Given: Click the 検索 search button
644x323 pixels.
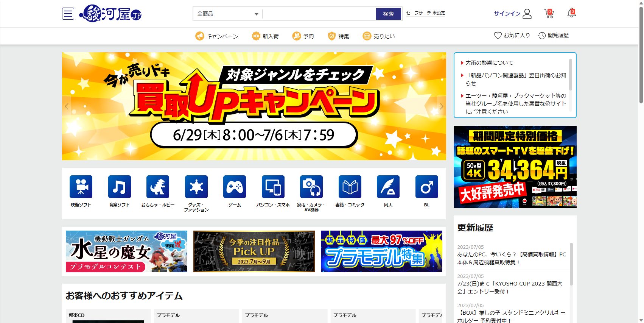Looking at the screenshot, I should [x=388, y=14].
